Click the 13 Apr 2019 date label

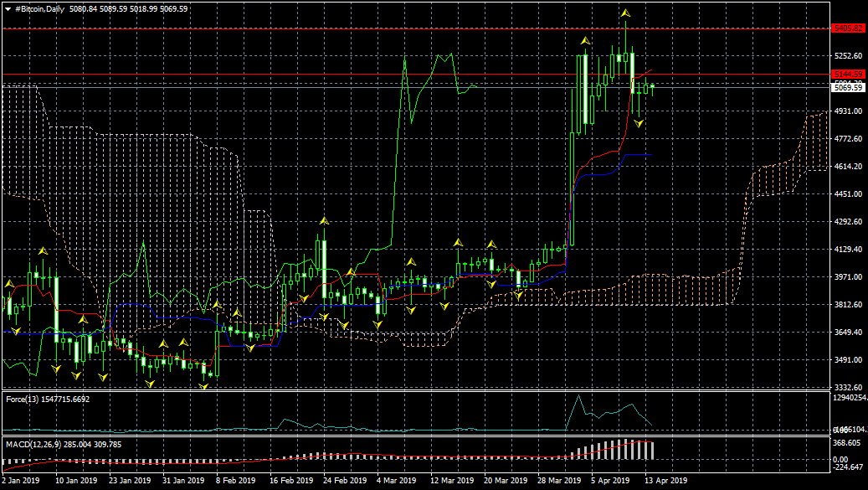(x=666, y=481)
